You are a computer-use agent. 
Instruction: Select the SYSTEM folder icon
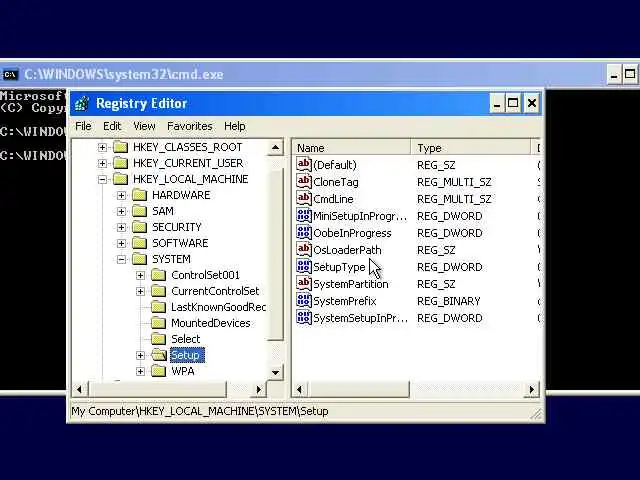tap(140, 259)
